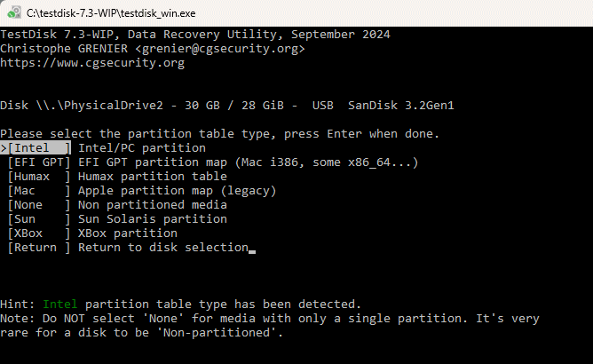
Task: Click the blinking cursor after 'selection'
Action: [252, 251]
